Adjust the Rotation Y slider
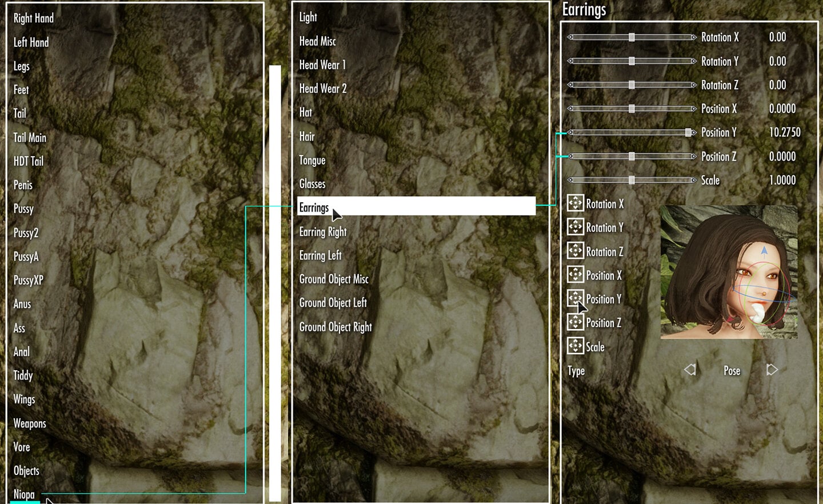The height and width of the screenshot is (504, 823). 632,61
